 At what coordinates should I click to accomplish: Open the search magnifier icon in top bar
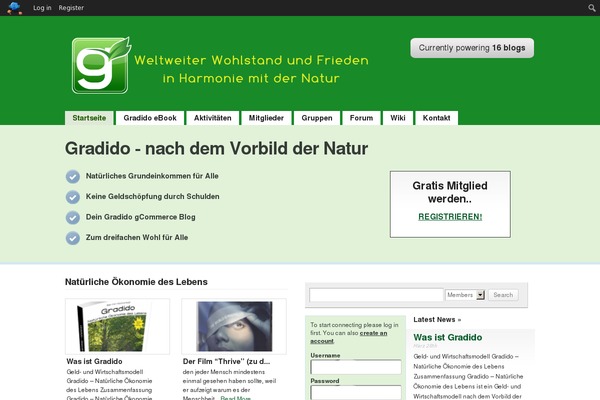point(592,8)
